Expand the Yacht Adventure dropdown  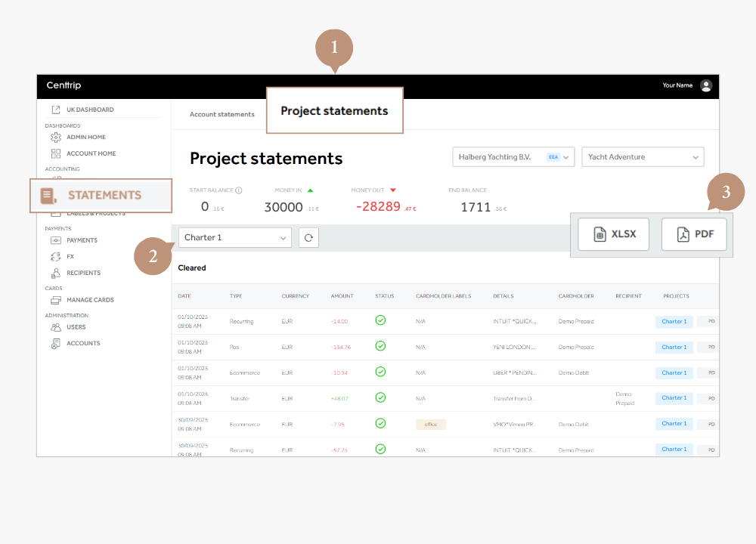click(643, 157)
